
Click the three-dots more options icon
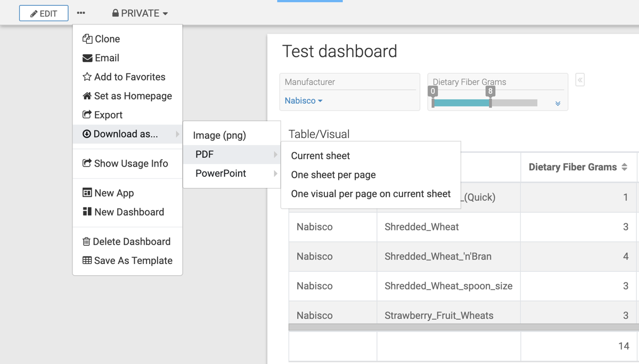pos(81,13)
